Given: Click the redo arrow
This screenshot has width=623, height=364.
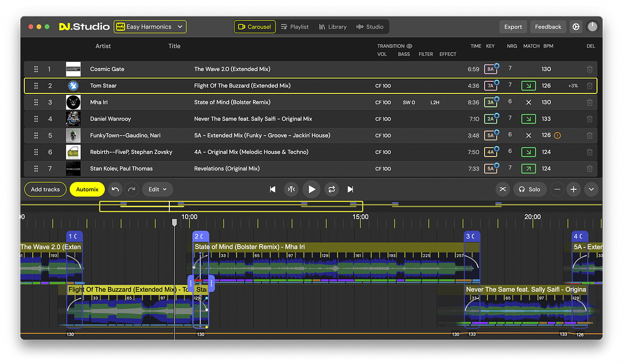Looking at the screenshot, I should 132,189.
